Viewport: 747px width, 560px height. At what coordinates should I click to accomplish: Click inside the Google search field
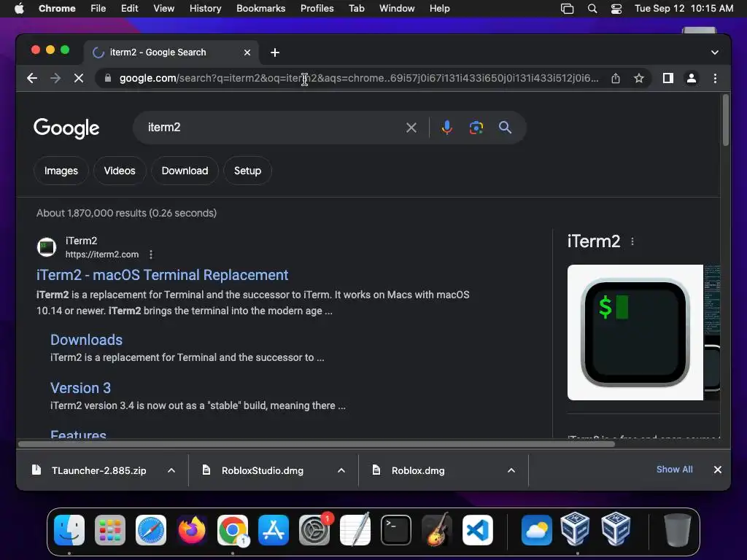271,128
